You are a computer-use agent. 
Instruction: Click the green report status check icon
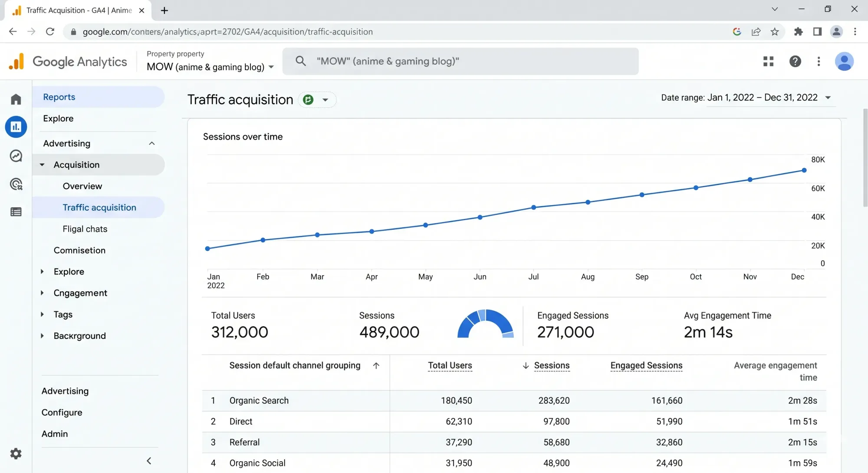[x=308, y=100]
